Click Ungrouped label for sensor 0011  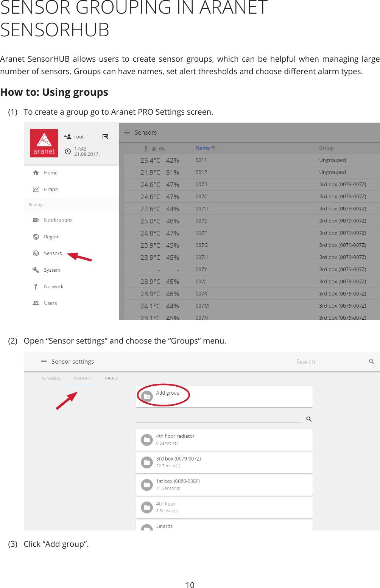332,160
